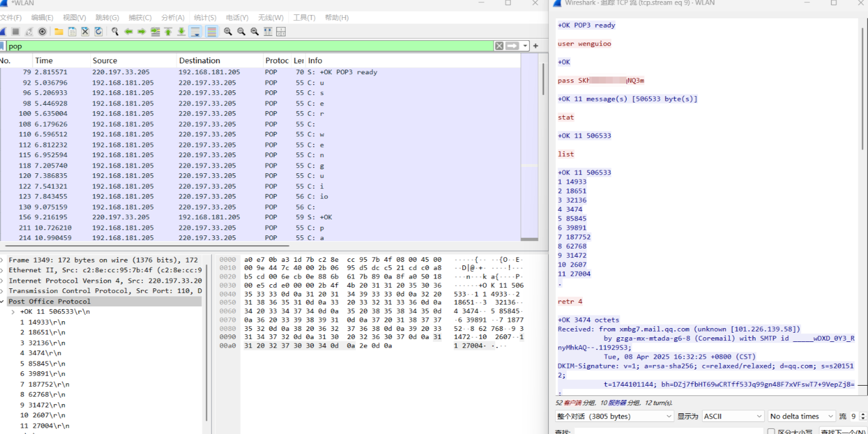868x434 pixels.
Task: Open the ASCII display format dropdown
Action: [733, 416]
